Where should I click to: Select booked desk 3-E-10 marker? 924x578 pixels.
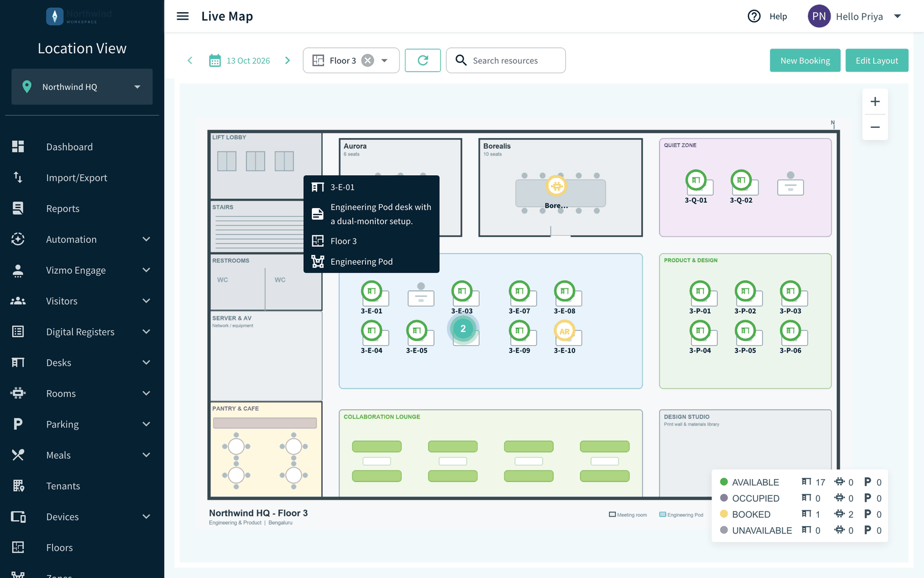point(564,331)
